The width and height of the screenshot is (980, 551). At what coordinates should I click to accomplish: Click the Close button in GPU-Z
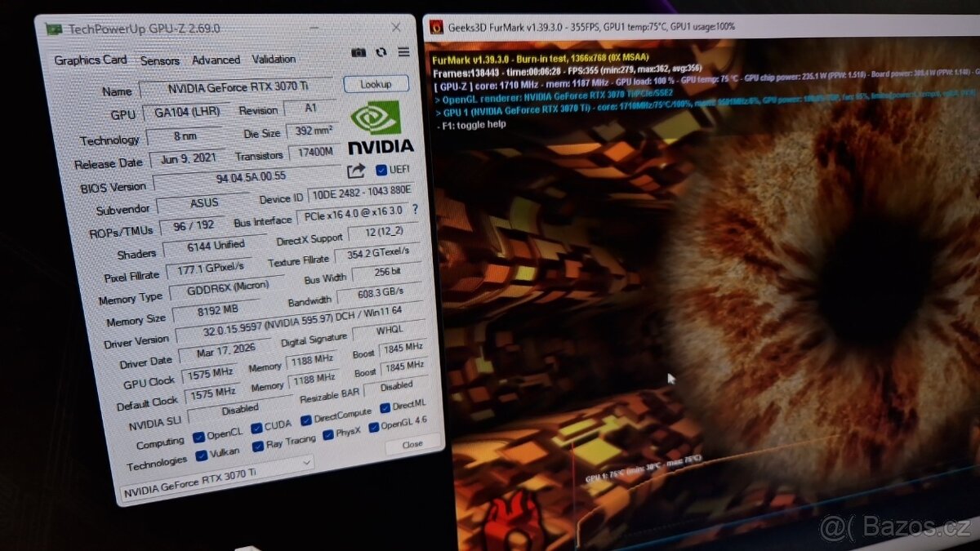click(412, 444)
